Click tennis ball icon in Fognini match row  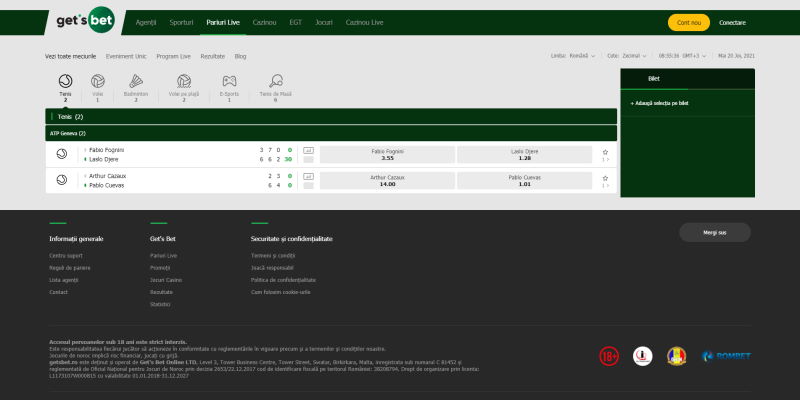[x=62, y=154]
